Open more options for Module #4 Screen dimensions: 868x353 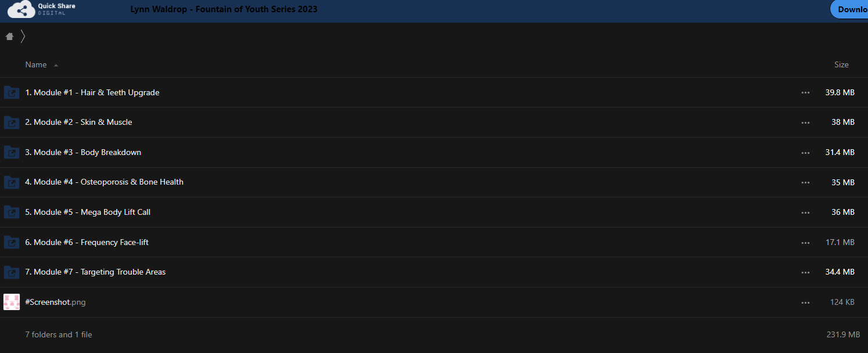click(805, 182)
